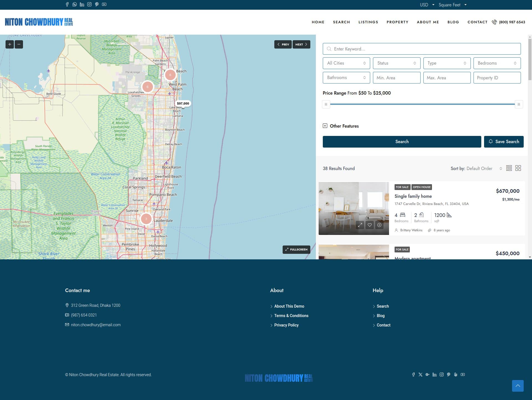Switch to the LISTINGS menu item

[368, 22]
